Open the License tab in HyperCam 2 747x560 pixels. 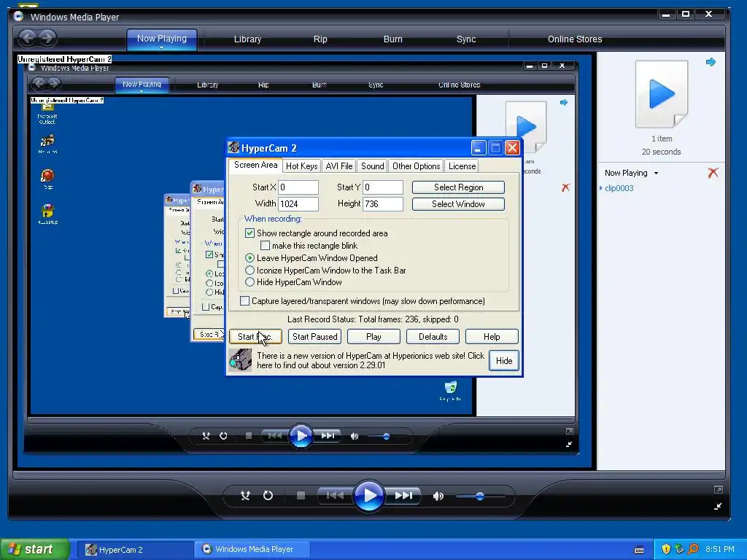(x=462, y=166)
